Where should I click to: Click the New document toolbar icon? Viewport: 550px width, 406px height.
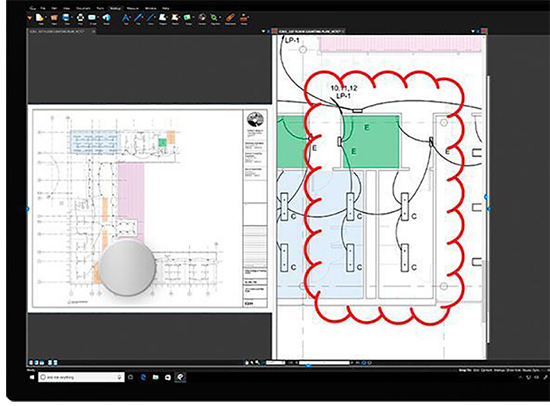tap(39, 18)
